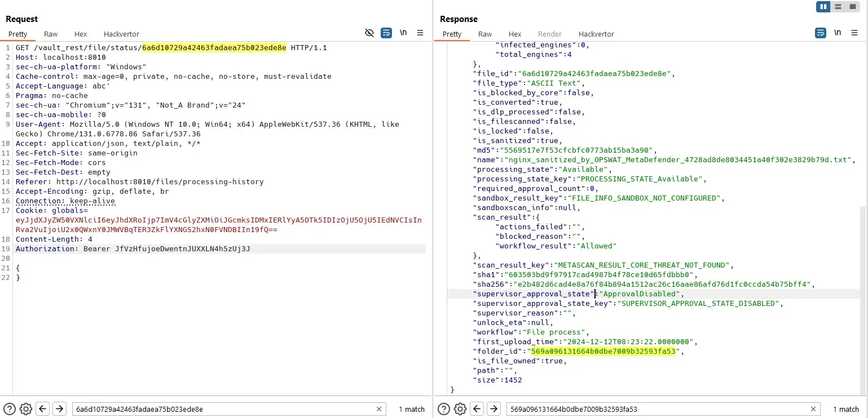868x418 pixels.
Task: Open Response search settings gear
Action: click(460, 409)
